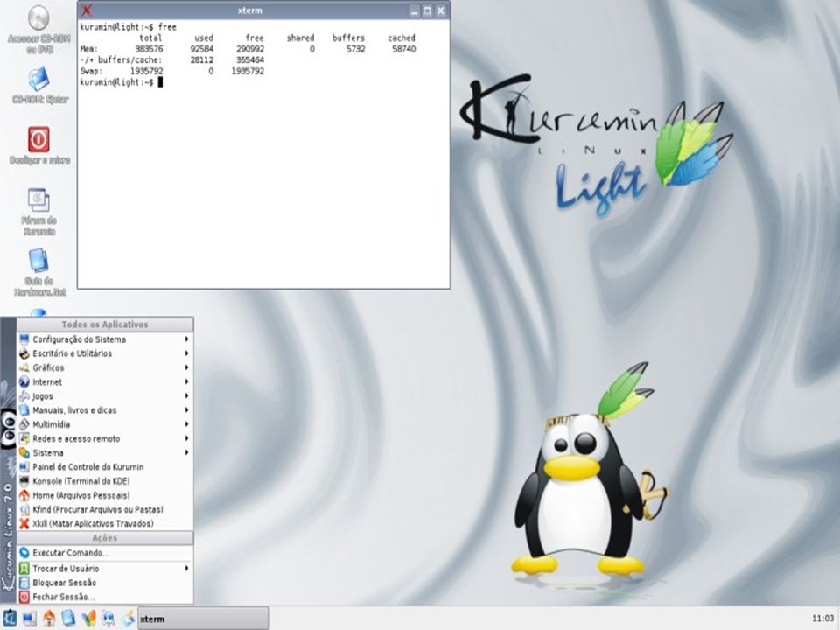This screenshot has width=840, height=630.
Task: Click the xterm window title bar
Action: click(x=249, y=10)
